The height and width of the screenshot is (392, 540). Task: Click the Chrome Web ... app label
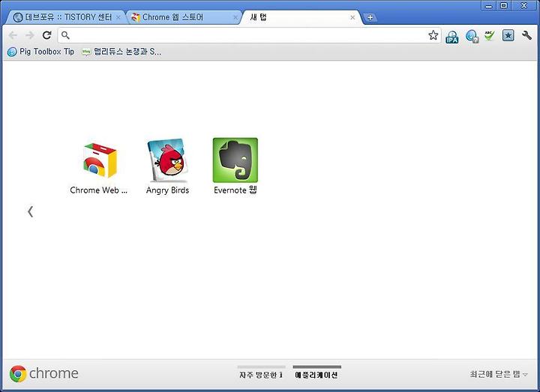click(98, 190)
